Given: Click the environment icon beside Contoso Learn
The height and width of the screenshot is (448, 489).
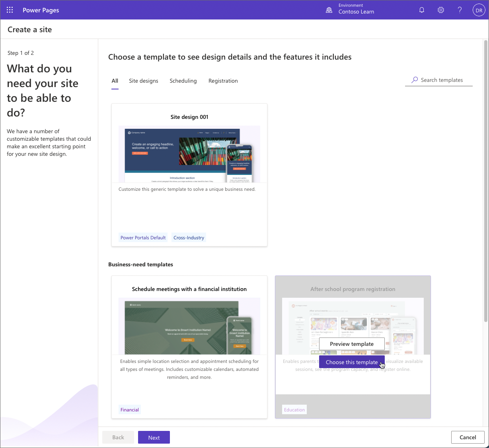Looking at the screenshot, I should 329,10.
